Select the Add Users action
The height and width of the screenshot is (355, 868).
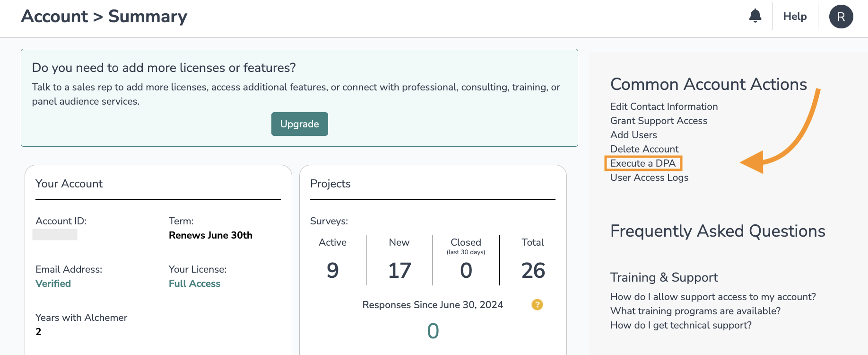point(634,135)
